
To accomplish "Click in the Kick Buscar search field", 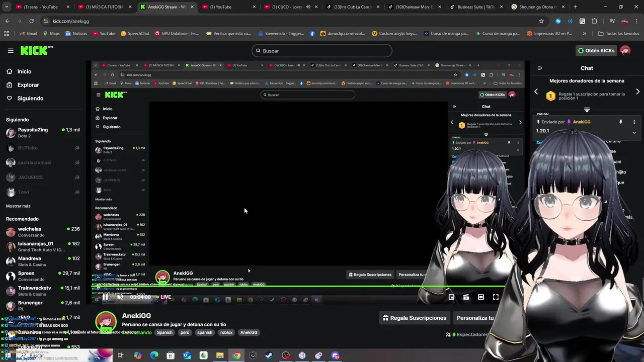I will (322, 51).
